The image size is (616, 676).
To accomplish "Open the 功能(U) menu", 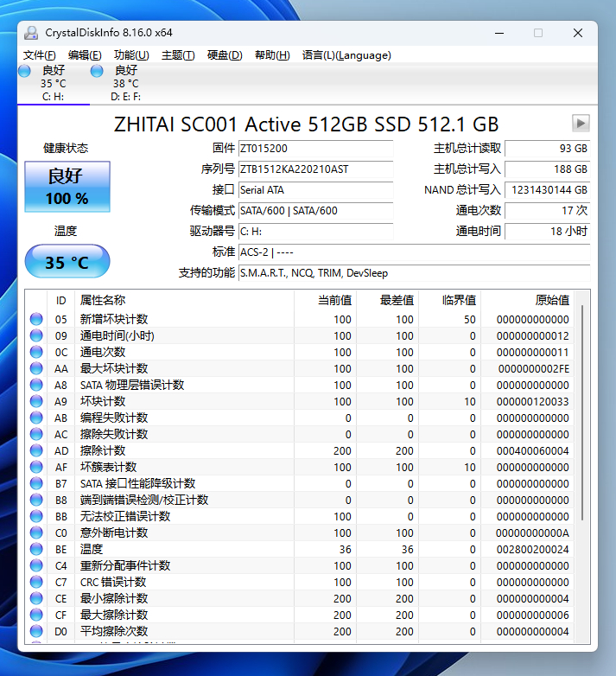I will tap(131, 55).
